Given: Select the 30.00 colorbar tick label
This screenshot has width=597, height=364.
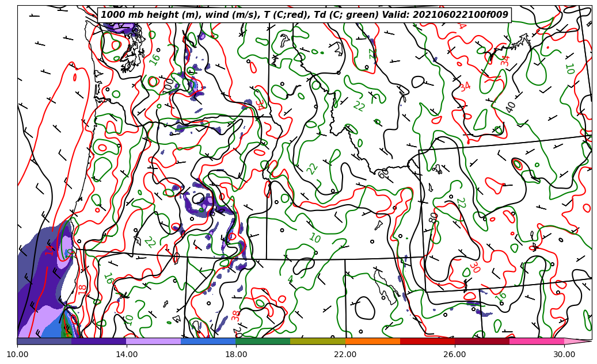Looking at the screenshot, I should coord(564,354).
